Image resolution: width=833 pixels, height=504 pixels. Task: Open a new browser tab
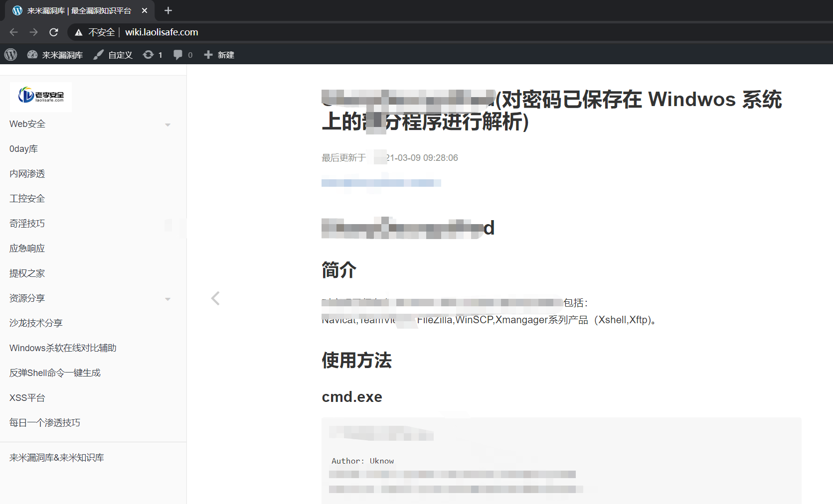tap(168, 10)
